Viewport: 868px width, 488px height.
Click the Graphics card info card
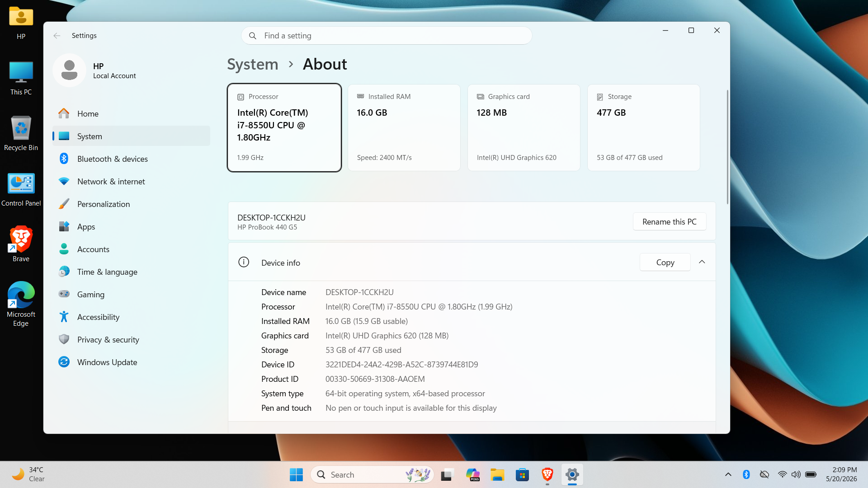[524, 127]
